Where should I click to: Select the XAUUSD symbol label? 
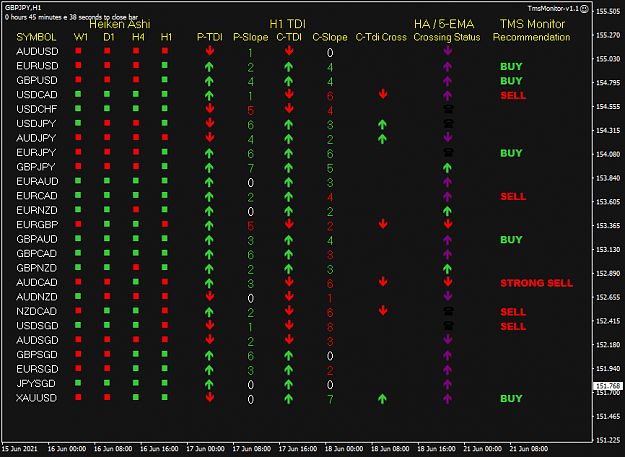(36, 398)
